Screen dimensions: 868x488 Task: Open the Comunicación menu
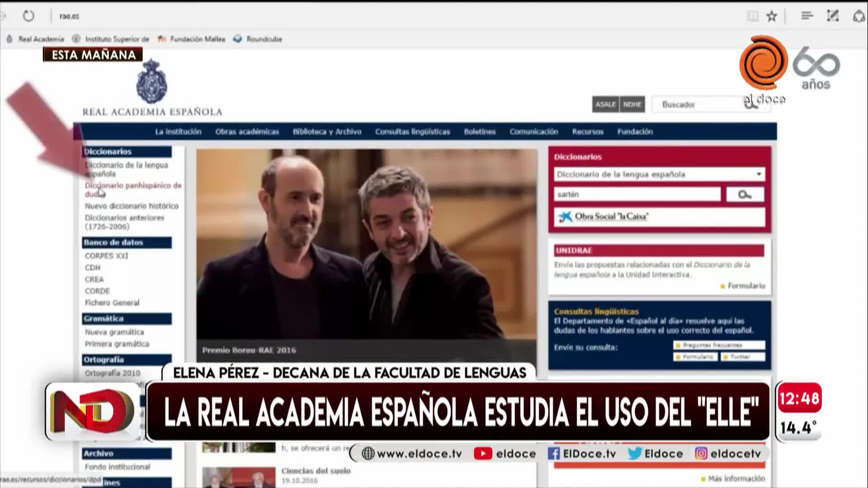534,131
